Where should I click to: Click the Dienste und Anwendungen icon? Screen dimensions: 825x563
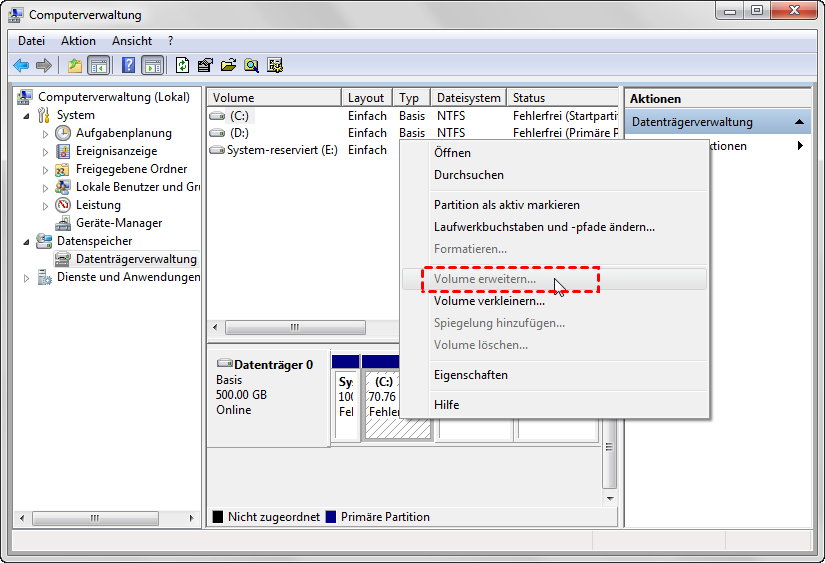point(44,277)
